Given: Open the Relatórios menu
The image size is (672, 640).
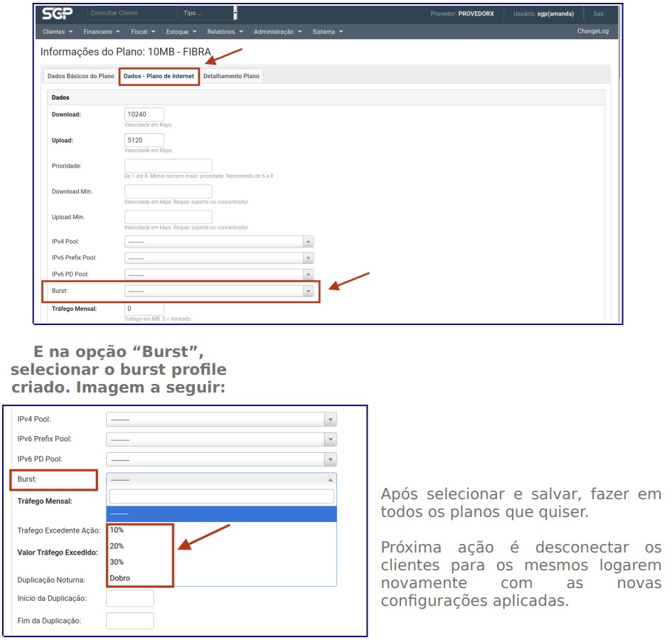Looking at the screenshot, I should click(225, 32).
